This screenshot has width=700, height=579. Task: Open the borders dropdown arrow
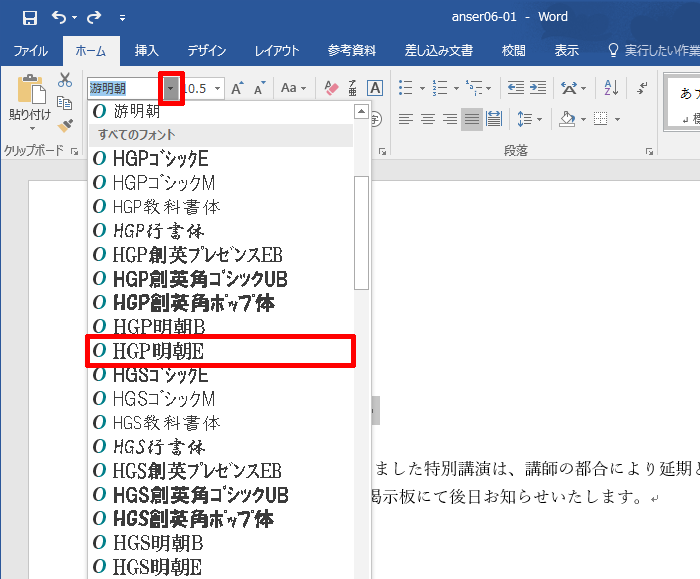point(617,120)
